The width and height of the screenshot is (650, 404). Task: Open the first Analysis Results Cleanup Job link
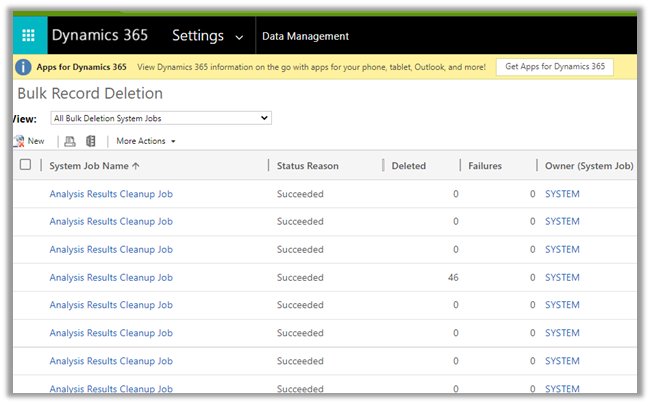(111, 194)
